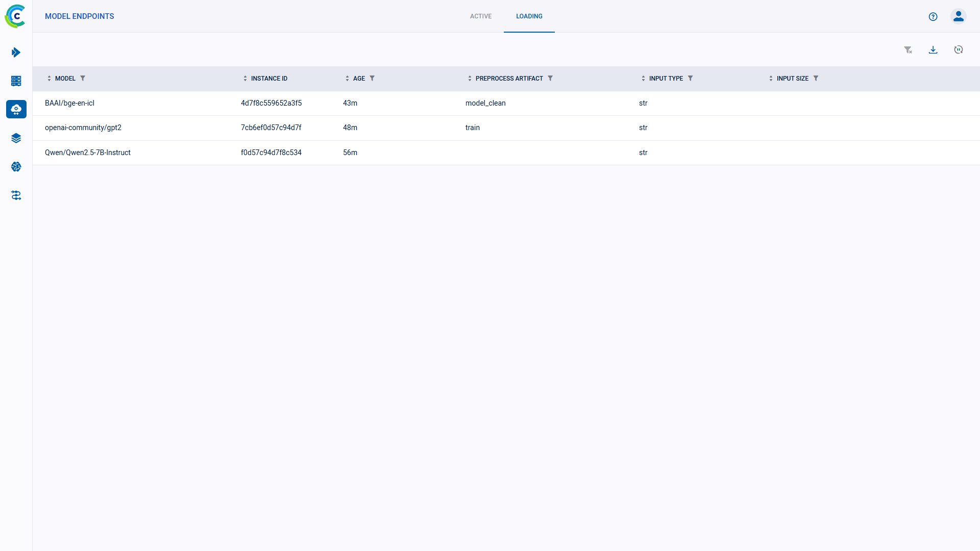This screenshot has height=551, width=980.
Task: Open the model endpoints cloud icon in sidebar
Action: pos(16,109)
